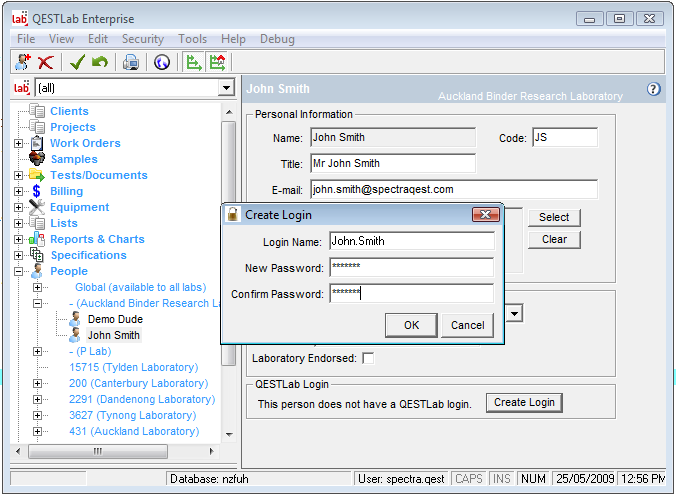Click the add new person toolbar icon
This screenshot has height=496, width=676.
pos(22,62)
